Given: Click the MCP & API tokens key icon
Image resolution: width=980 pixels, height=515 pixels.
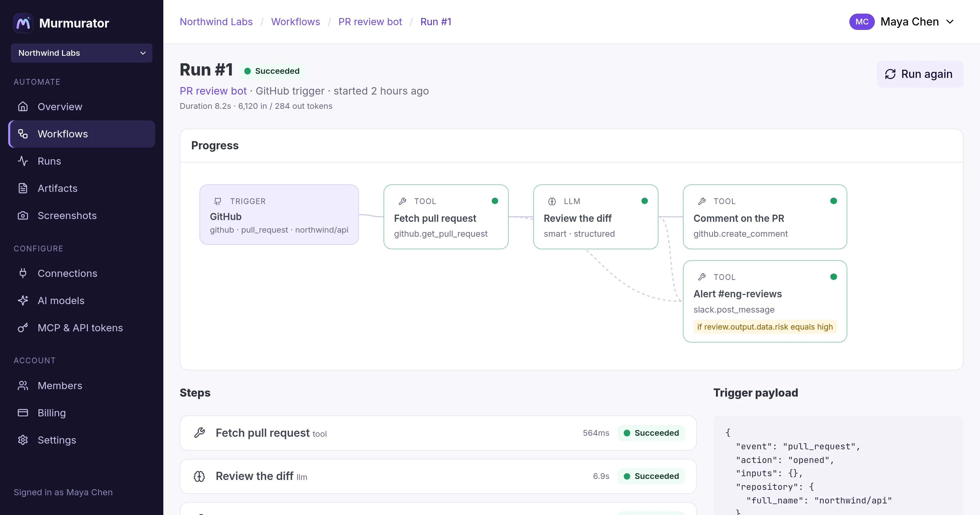Looking at the screenshot, I should (x=23, y=328).
